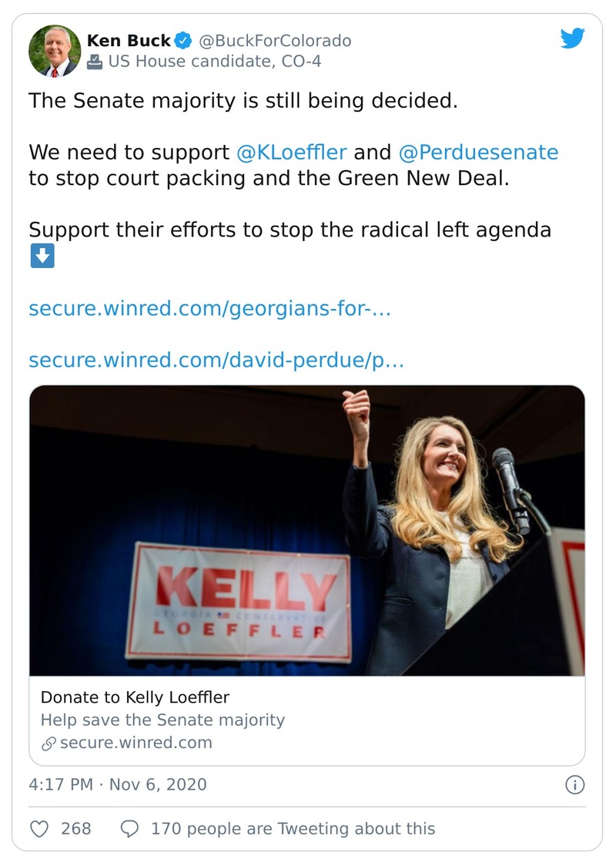View 170 people Tweeting about this
This screenshot has height=866, width=616.
293,828
